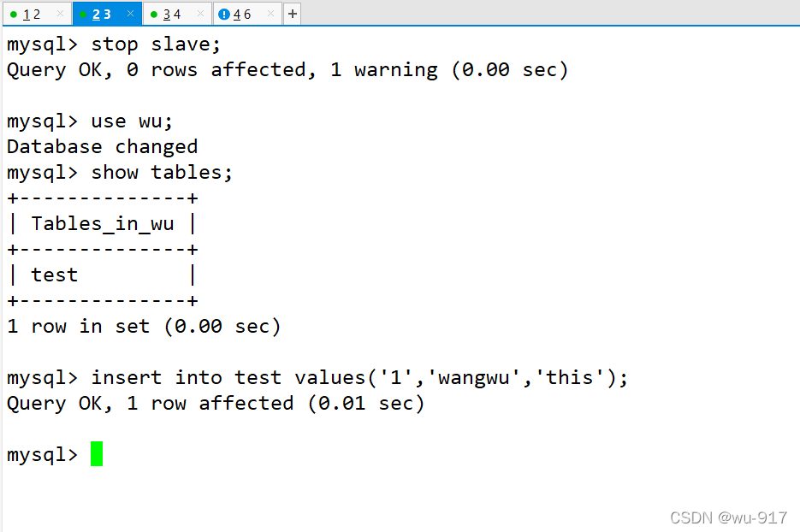Open session tab 46

[244, 13]
